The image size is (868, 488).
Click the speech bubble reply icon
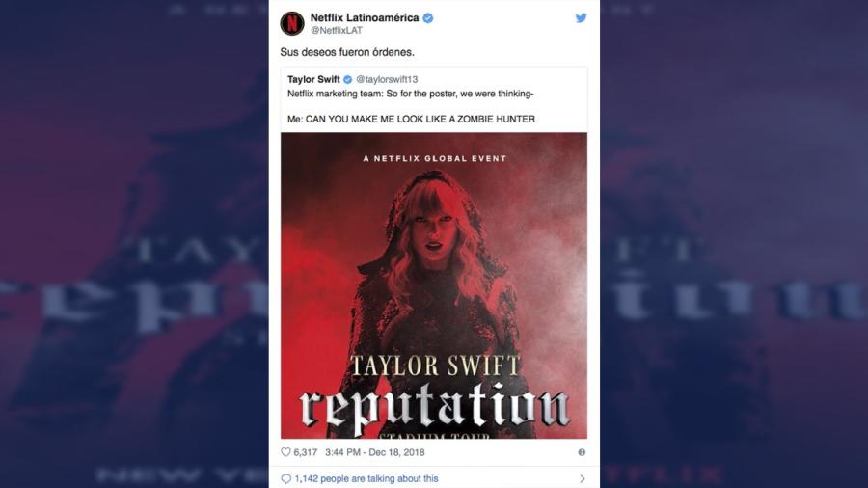[285, 478]
